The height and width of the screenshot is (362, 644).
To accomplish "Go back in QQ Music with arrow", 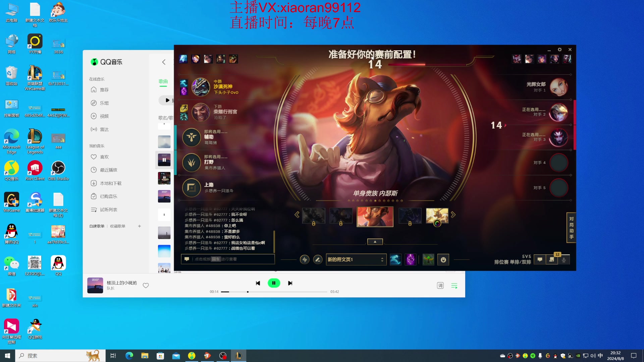I will pyautogui.click(x=164, y=62).
